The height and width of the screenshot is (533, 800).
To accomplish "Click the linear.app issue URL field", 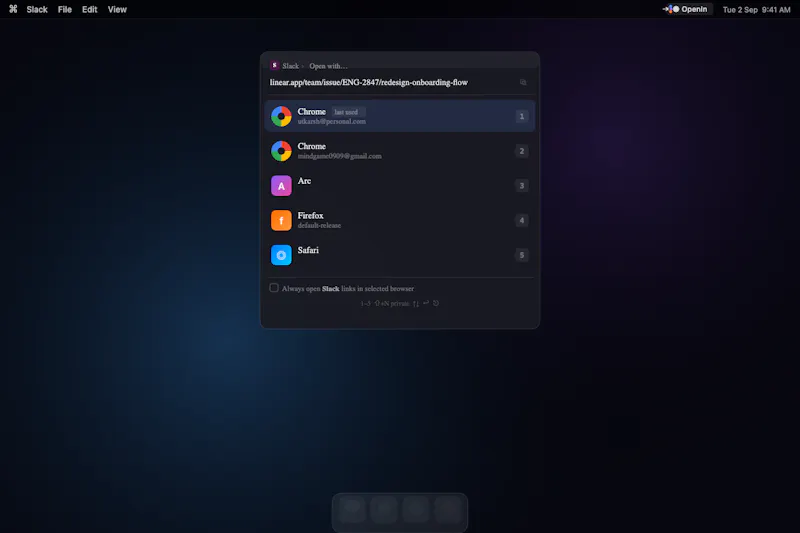I will coord(369,82).
